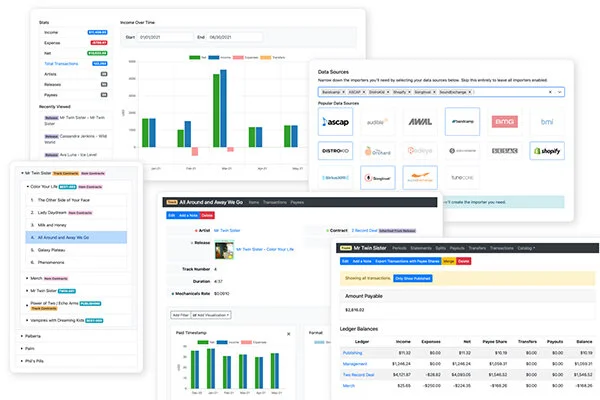Toggle Transfers series in Income chart legend
The image size is (600, 400).
(x=273, y=57)
